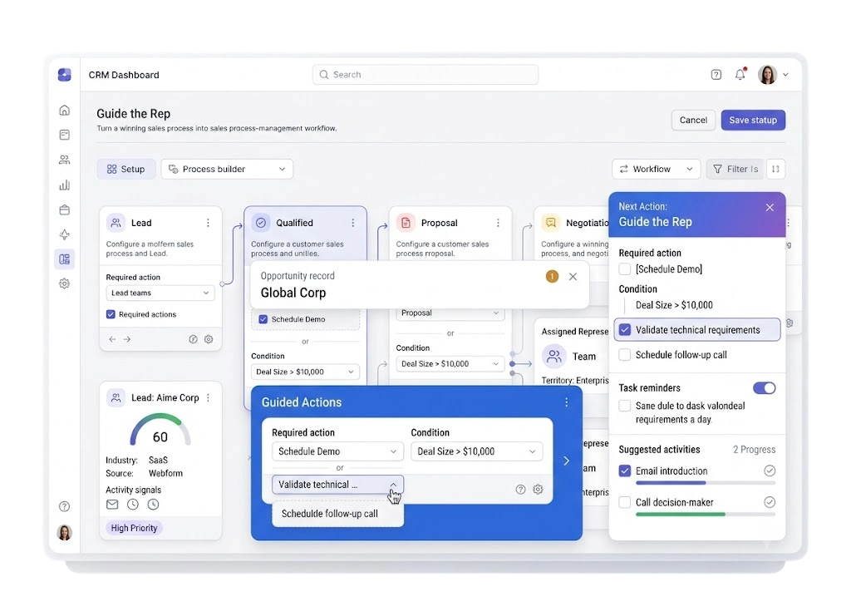Open notifications bell icon
851x616 pixels.
740,75
